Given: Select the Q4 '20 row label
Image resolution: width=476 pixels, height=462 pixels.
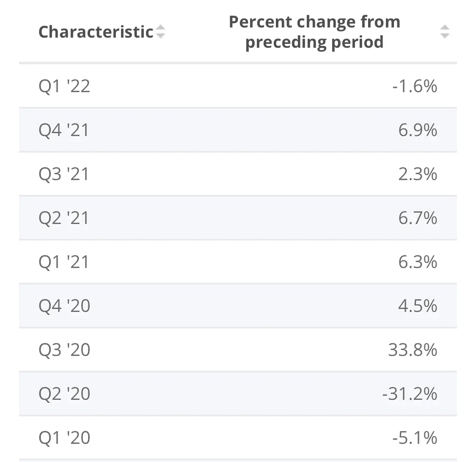Looking at the screenshot, I should [64, 306].
